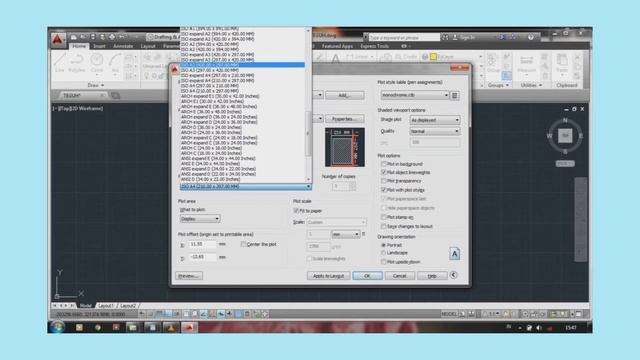Open Quality Normal dropdown
The image size is (640, 360).
coord(435,131)
